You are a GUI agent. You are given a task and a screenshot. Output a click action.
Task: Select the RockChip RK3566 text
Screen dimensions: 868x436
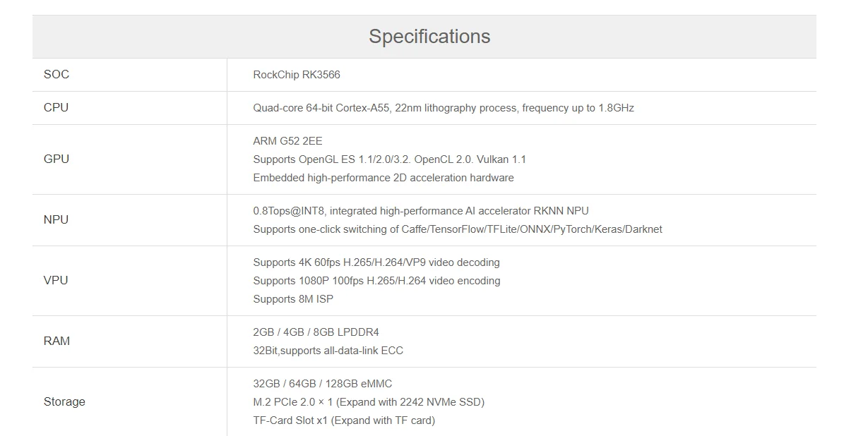297,75
